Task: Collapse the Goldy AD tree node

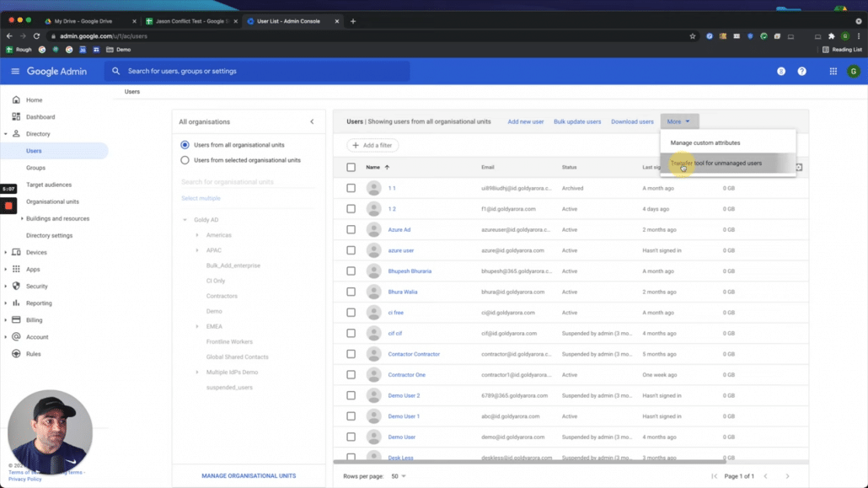Action: 185,220
